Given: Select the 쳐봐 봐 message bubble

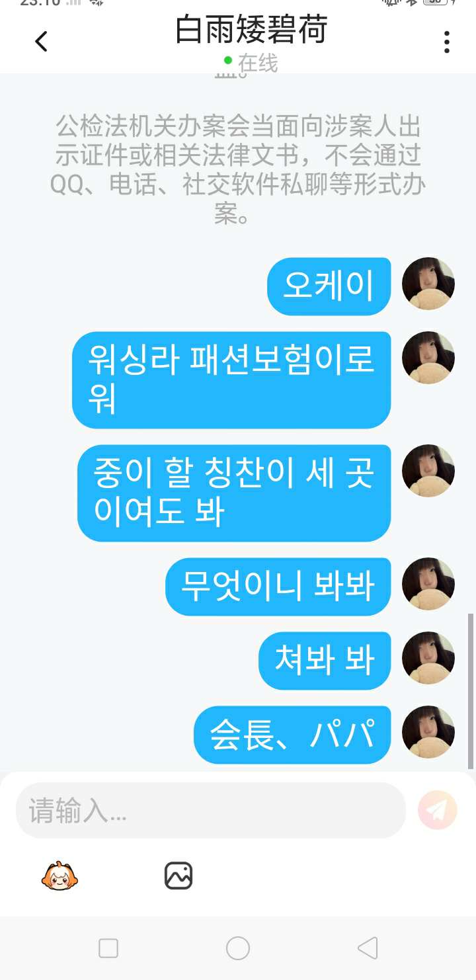Looking at the screenshot, I should (325, 661).
